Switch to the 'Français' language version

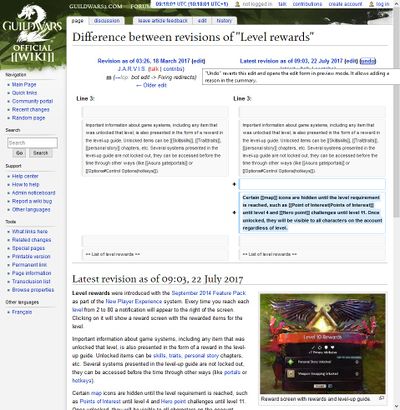[22, 312]
